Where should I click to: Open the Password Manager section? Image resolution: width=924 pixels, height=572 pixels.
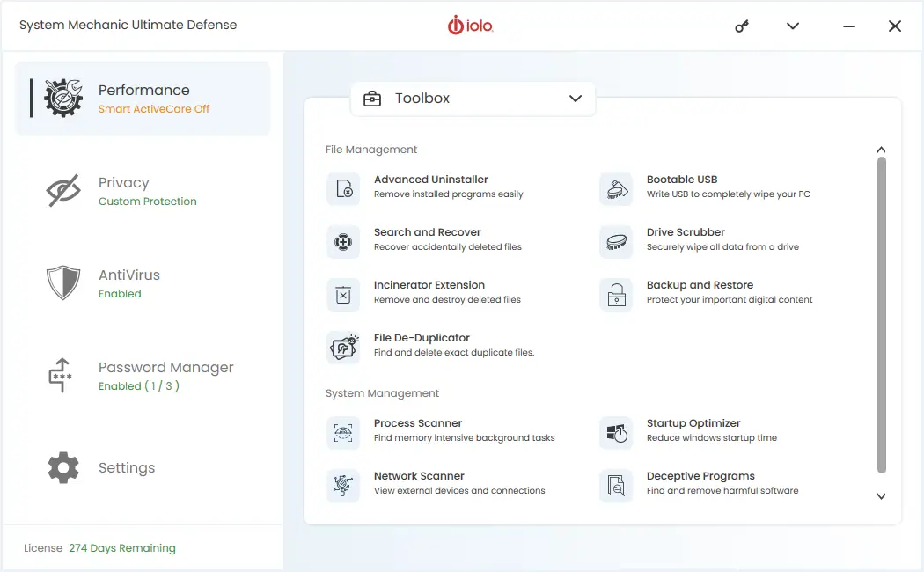point(165,367)
